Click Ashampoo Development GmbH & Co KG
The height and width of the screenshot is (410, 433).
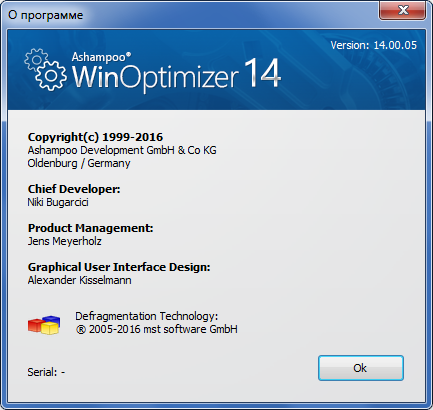click(122, 150)
